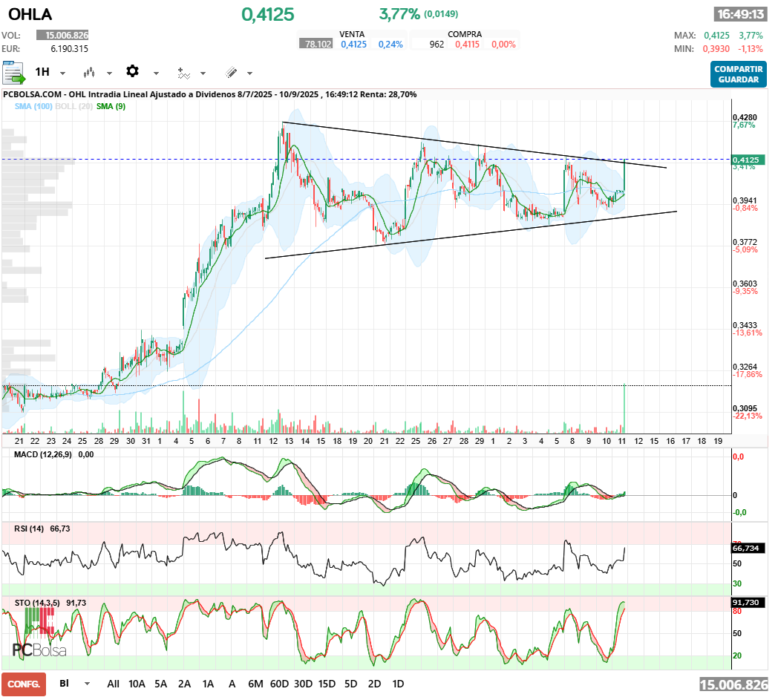The height and width of the screenshot is (700, 778).
Task: Select the 30D time range
Action: pyautogui.click(x=303, y=684)
